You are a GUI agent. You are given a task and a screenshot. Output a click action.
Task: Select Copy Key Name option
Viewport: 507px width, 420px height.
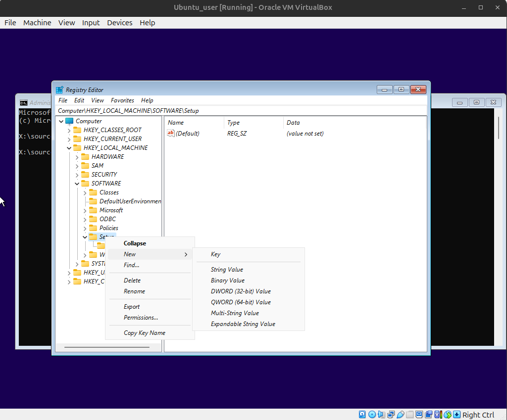(x=150, y=333)
